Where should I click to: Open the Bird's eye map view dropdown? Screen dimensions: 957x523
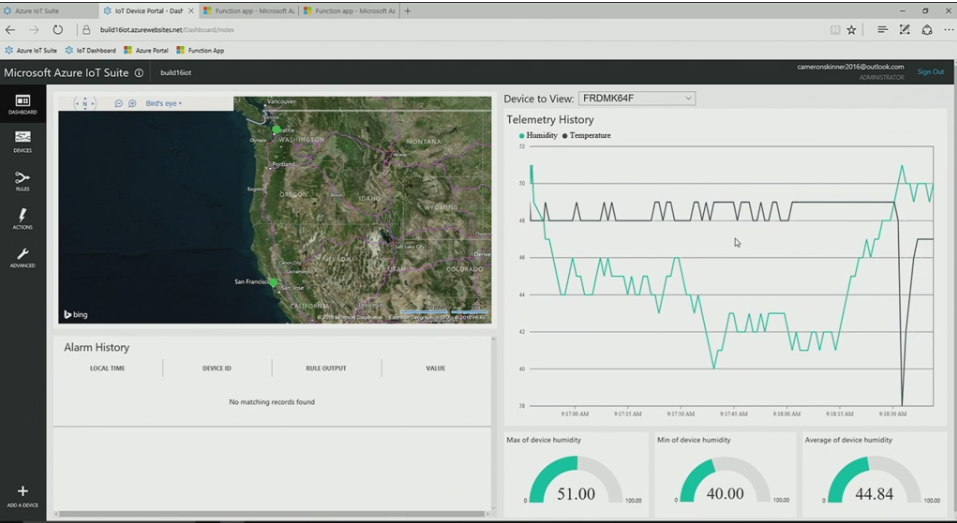click(164, 103)
